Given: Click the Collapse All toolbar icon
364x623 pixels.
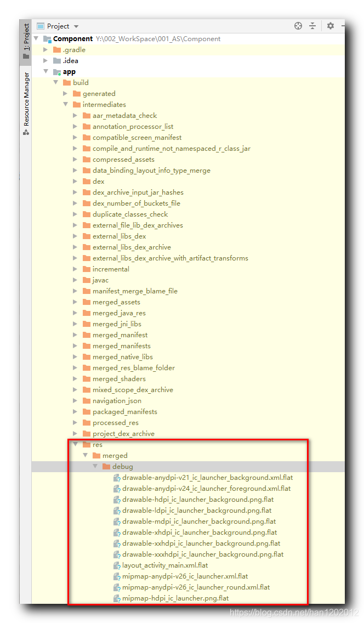Looking at the screenshot, I should tap(313, 26).
